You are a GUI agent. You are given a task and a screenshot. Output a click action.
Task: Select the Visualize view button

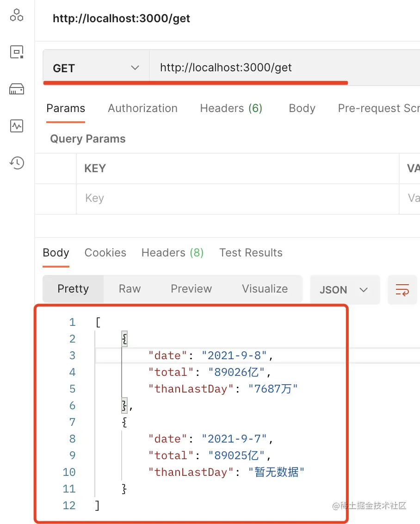tap(265, 289)
